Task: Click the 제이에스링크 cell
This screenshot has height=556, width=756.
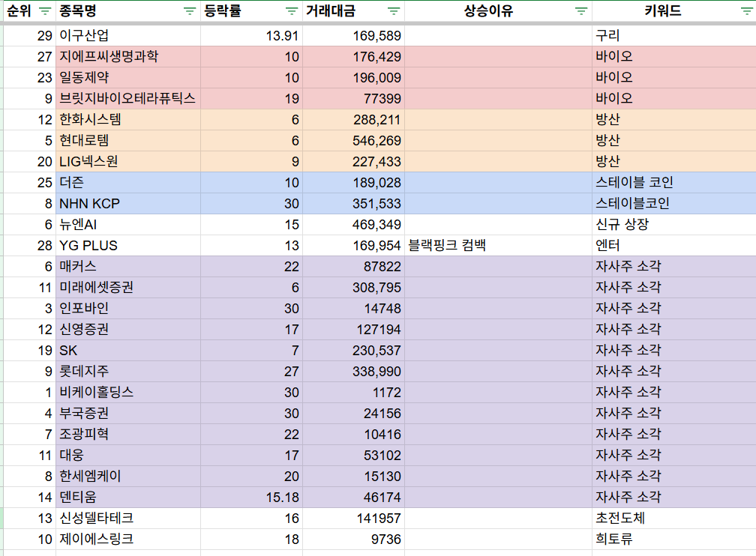Action: (x=128, y=539)
